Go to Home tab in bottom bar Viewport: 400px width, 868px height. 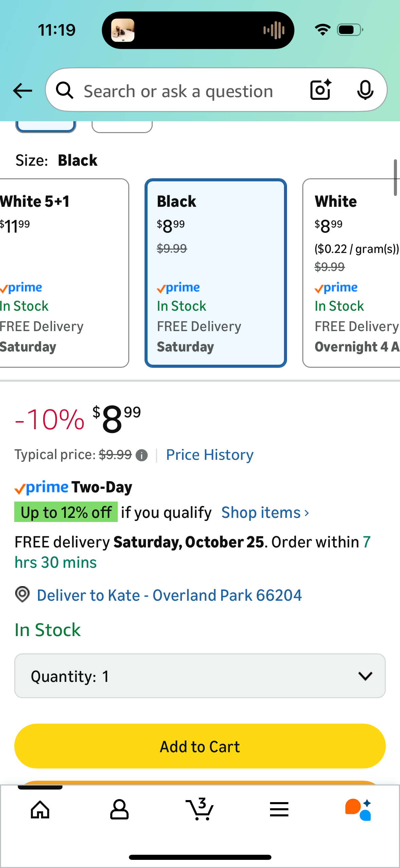tap(40, 810)
